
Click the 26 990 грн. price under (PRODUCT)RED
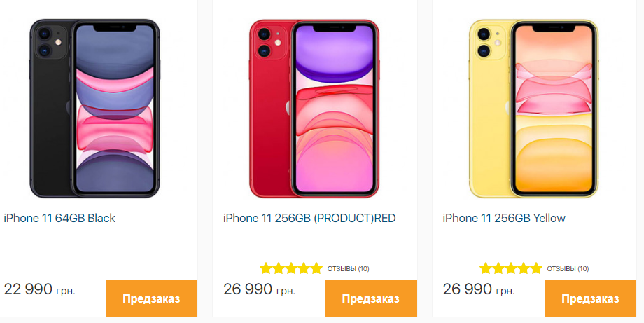point(259,289)
